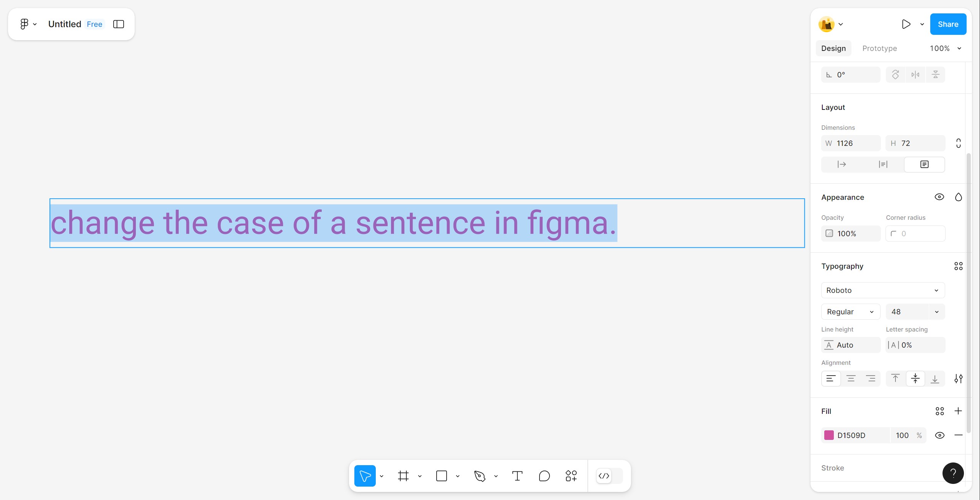Toggle fill visibility eye icon
Image resolution: width=980 pixels, height=500 pixels.
[939, 435]
